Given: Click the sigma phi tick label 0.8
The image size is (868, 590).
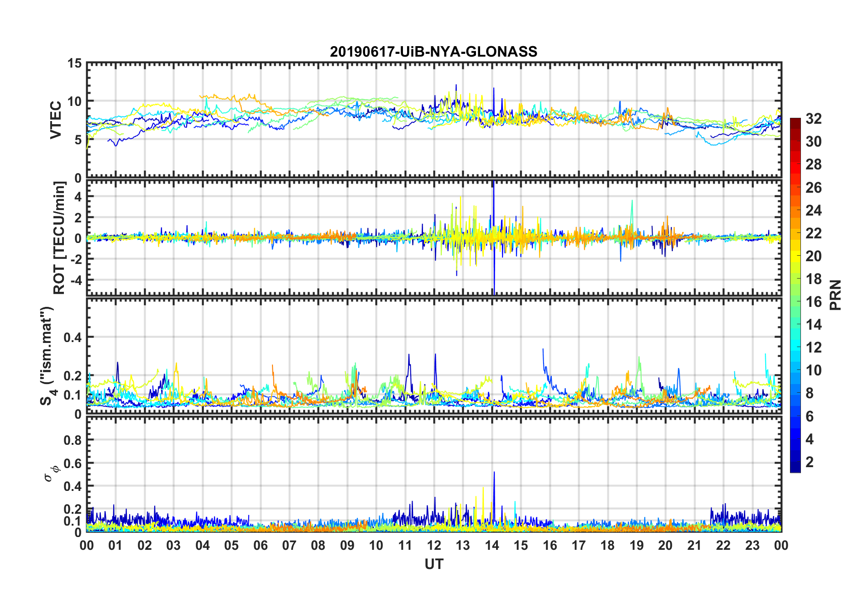Looking at the screenshot, I should point(72,440).
